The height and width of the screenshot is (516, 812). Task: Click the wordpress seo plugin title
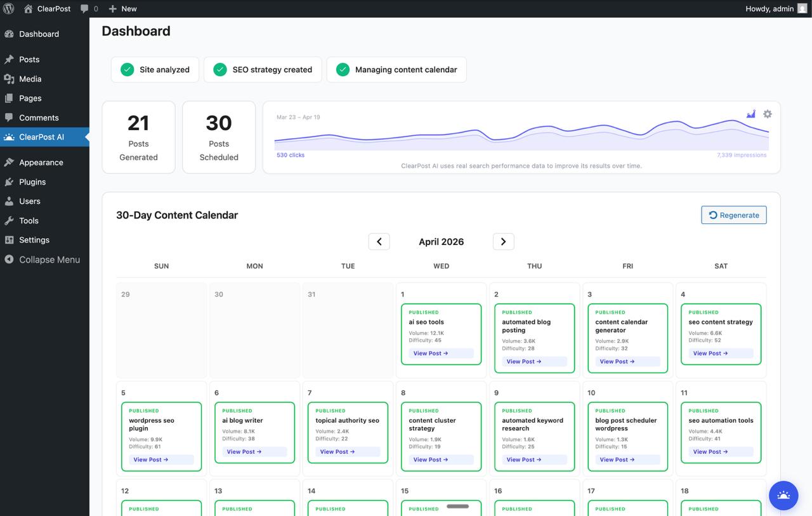pyautogui.click(x=152, y=425)
